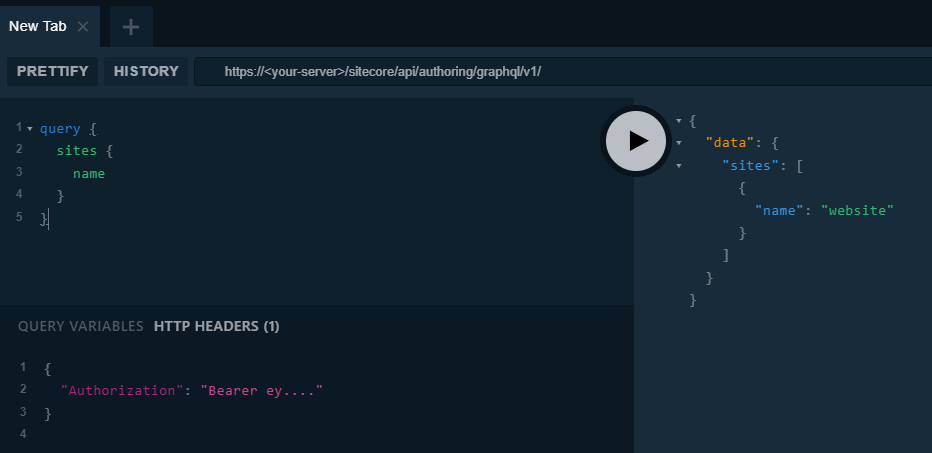
Task: Click the "Bearer ey...." header value
Action: [x=262, y=391]
